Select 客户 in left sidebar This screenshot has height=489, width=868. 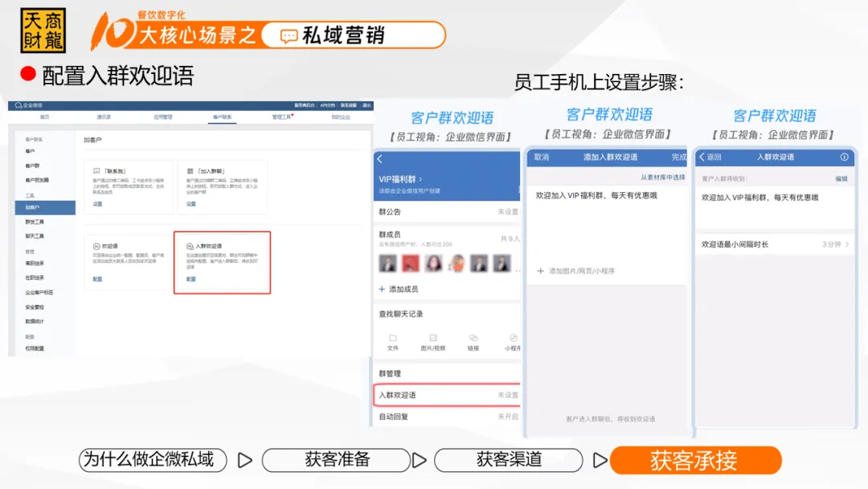pyautogui.click(x=30, y=151)
